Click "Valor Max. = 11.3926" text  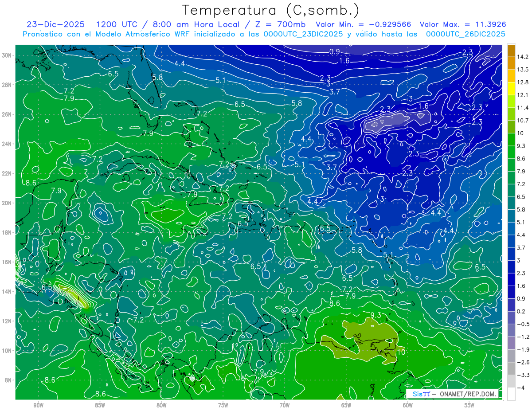pos(463,24)
